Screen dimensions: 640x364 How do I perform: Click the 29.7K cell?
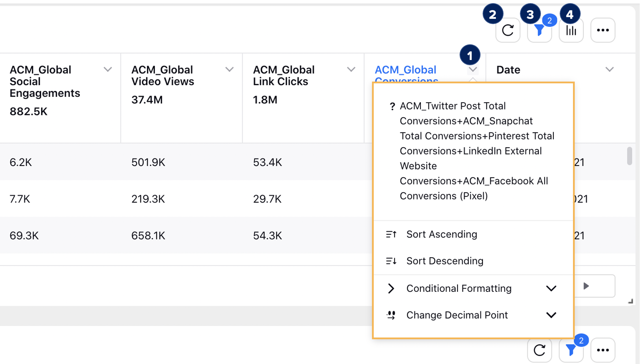[267, 199]
